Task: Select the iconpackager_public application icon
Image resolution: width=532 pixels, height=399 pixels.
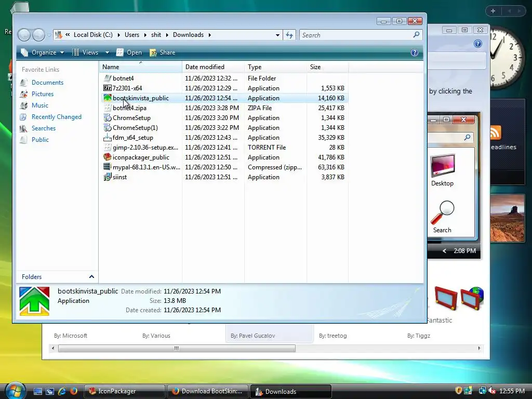Action: click(108, 157)
